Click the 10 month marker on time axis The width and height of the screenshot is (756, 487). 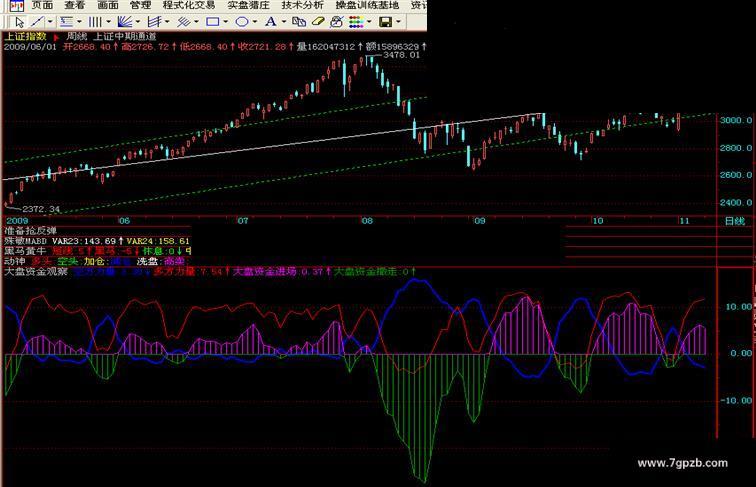pyautogui.click(x=597, y=221)
